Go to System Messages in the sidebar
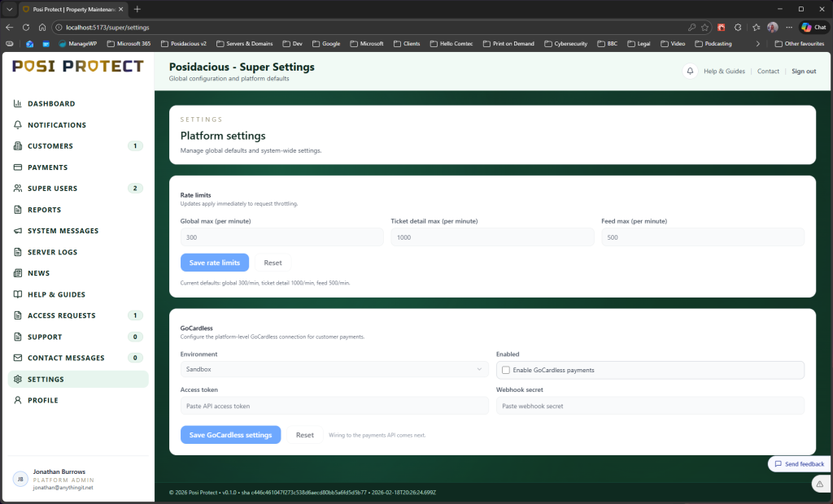The height and width of the screenshot is (504, 833). click(x=63, y=231)
